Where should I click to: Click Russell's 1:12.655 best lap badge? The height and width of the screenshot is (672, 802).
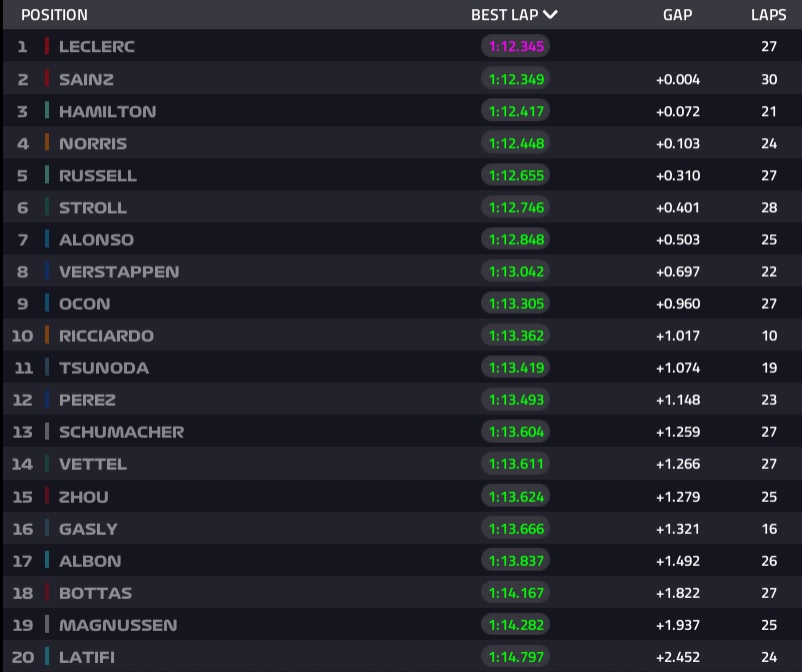point(516,175)
